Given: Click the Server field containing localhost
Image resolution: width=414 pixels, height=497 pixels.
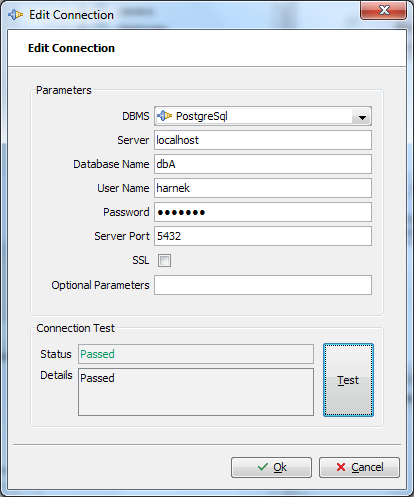Looking at the screenshot, I should [263, 140].
